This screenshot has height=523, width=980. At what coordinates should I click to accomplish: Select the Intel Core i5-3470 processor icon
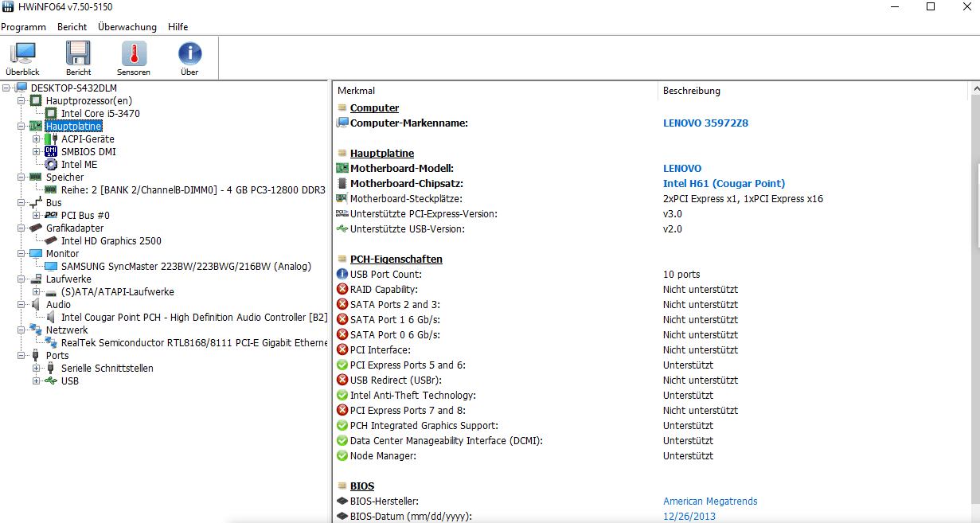[x=51, y=114]
